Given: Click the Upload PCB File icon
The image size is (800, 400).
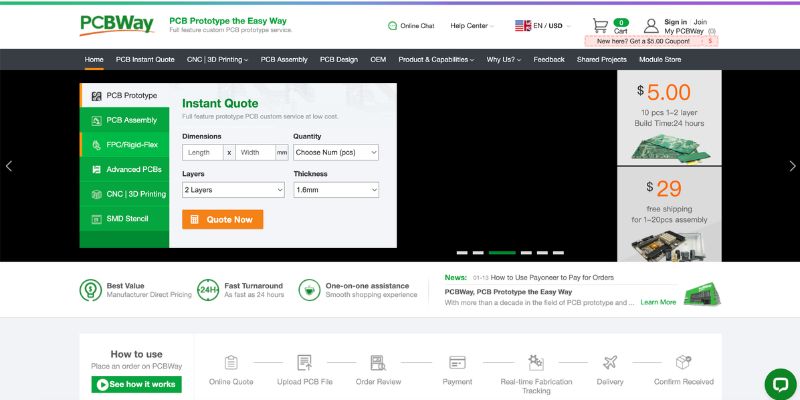Looking at the screenshot, I should click(x=305, y=362).
